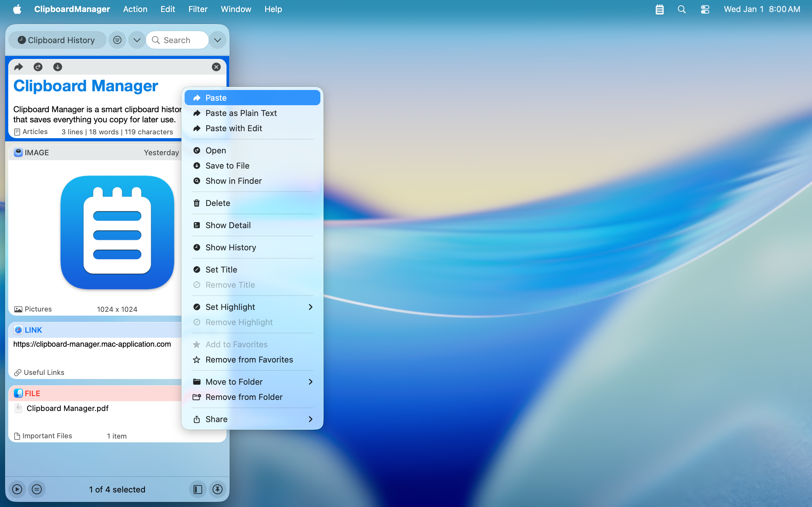Select the app icon image clip thumbnail
This screenshot has height=507, width=812.
tap(117, 232)
